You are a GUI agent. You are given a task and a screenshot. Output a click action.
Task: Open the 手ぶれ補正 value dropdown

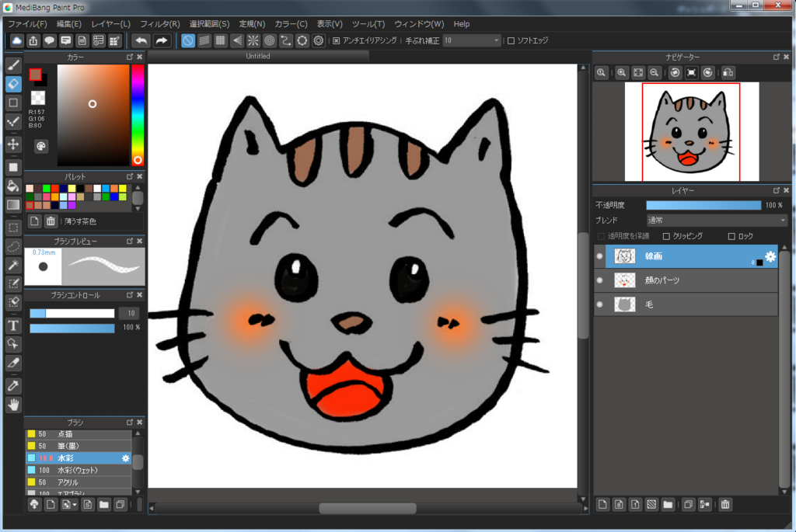point(472,40)
